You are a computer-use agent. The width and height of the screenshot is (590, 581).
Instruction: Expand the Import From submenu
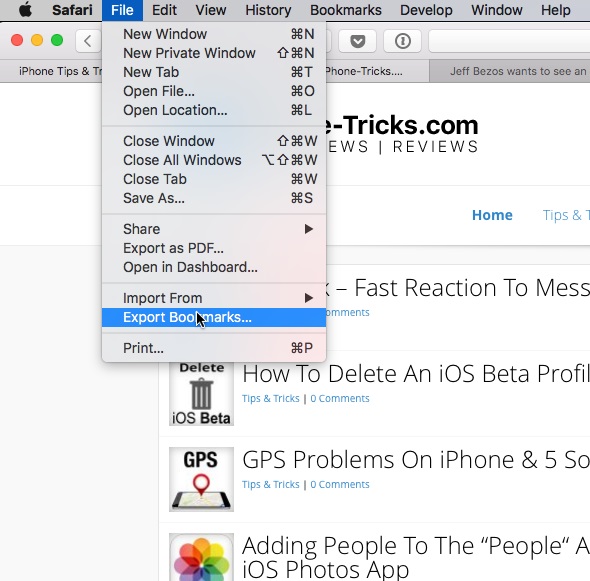click(214, 298)
